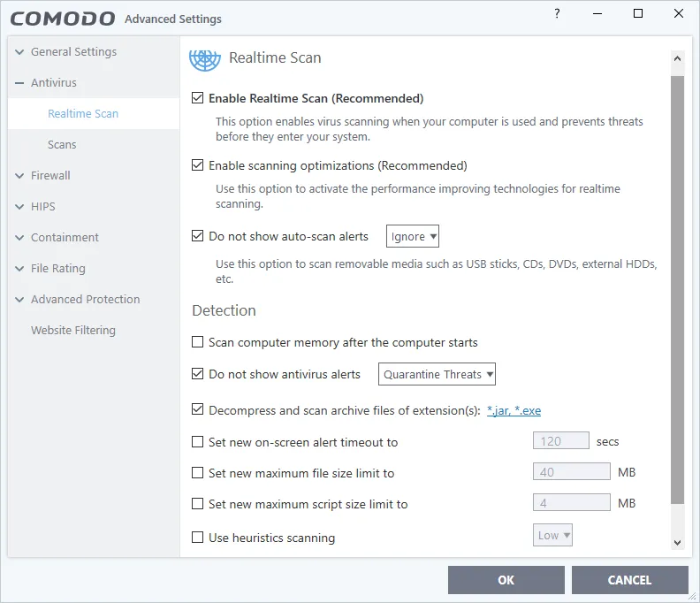
Task: Enable the Use heuristics scanning checkbox
Action: (198, 537)
